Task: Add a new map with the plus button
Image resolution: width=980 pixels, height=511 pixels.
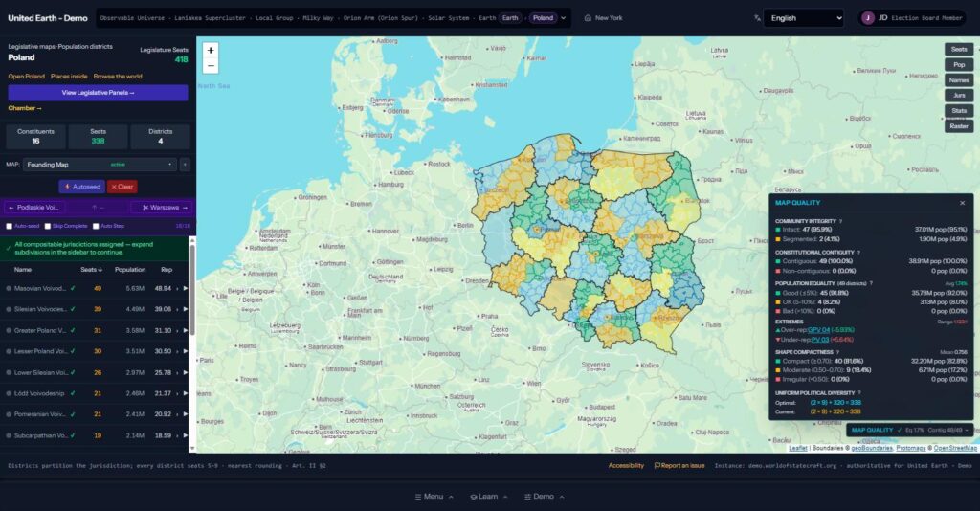Action: tap(185, 165)
